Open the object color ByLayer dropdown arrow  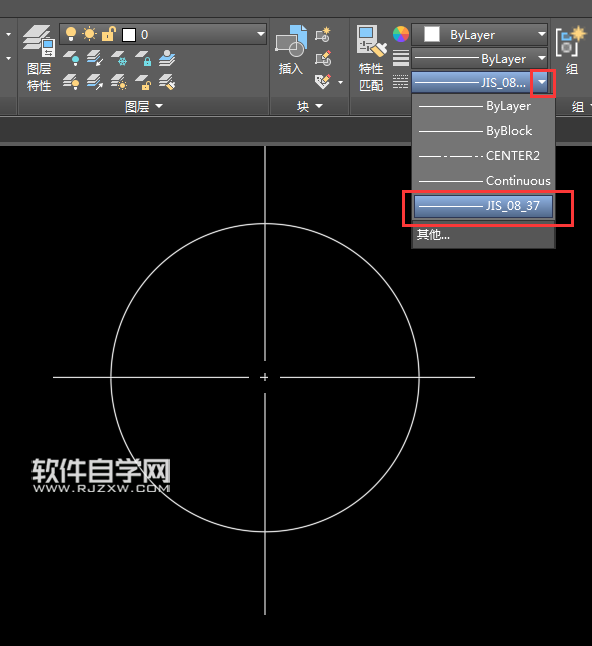tap(541, 34)
